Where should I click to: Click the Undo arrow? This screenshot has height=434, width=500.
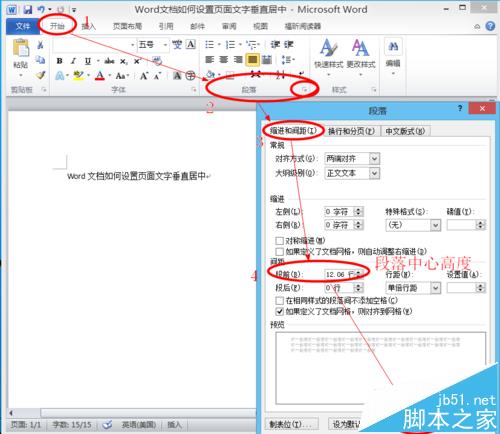(x=41, y=9)
